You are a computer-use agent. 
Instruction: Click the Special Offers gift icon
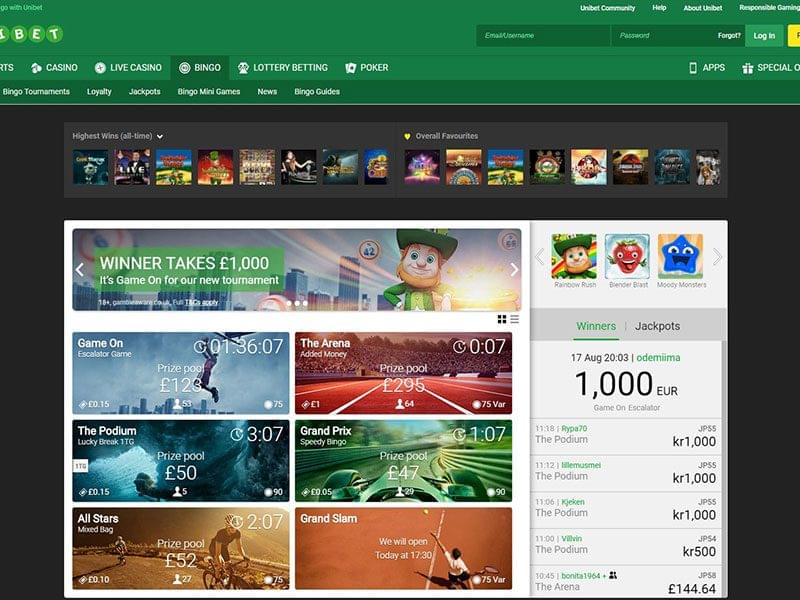click(x=747, y=68)
